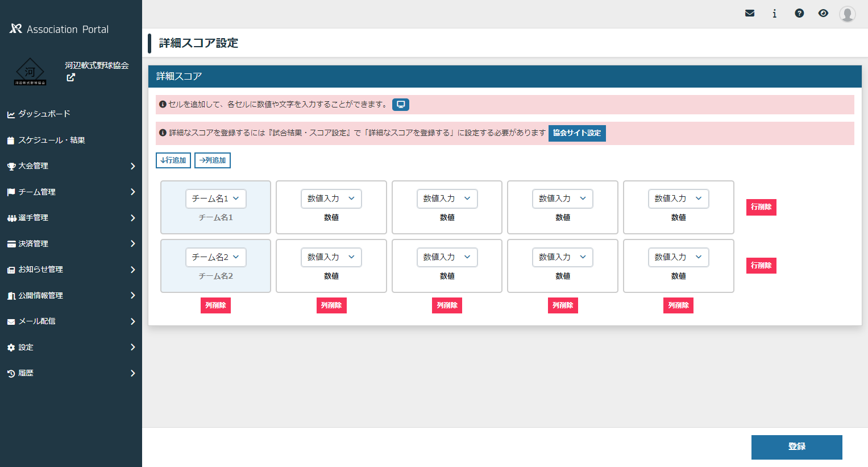
Task: Delete the first row with 行削除
Action: tap(761, 207)
